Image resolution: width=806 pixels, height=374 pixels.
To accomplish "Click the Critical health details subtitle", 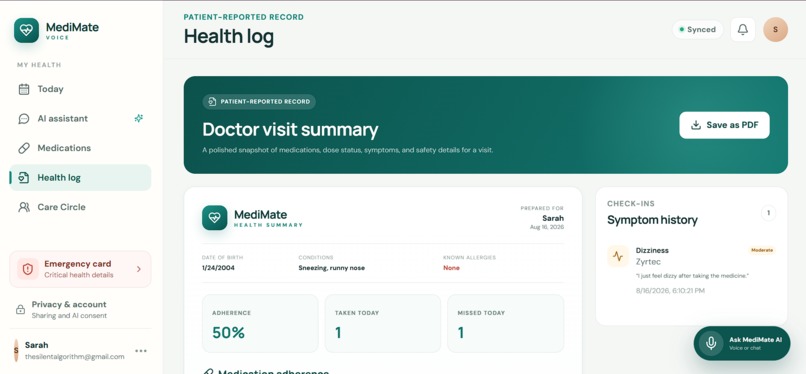I will tap(79, 275).
